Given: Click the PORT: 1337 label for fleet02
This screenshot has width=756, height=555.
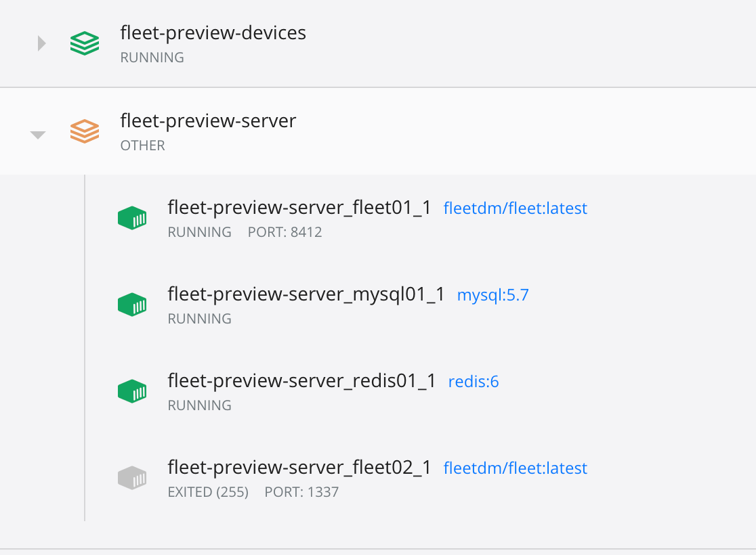Looking at the screenshot, I should click(x=301, y=492).
